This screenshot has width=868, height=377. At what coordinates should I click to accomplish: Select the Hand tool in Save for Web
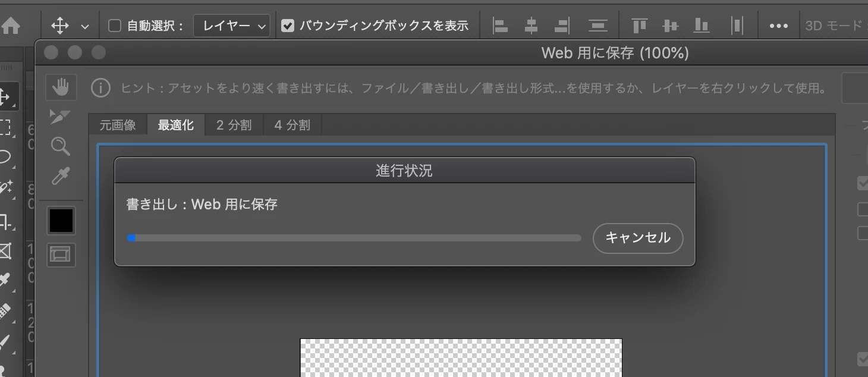(61, 88)
